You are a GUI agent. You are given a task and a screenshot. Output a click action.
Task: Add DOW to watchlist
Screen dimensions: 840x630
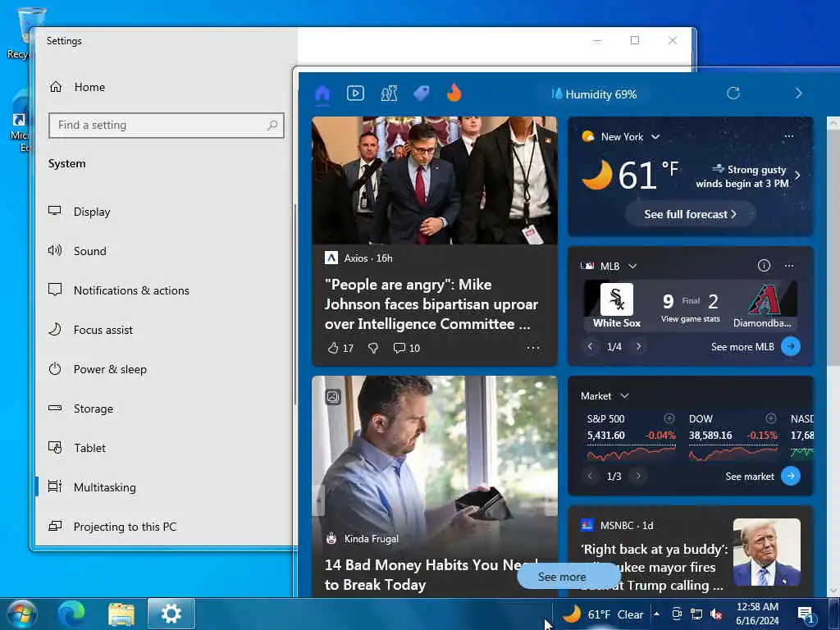[x=770, y=418]
